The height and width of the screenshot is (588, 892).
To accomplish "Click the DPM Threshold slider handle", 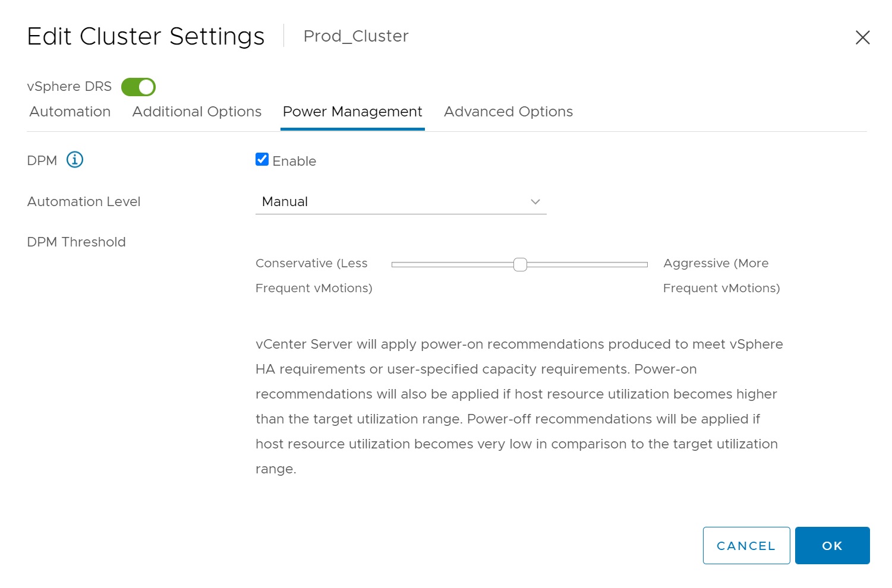I will tap(520, 265).
